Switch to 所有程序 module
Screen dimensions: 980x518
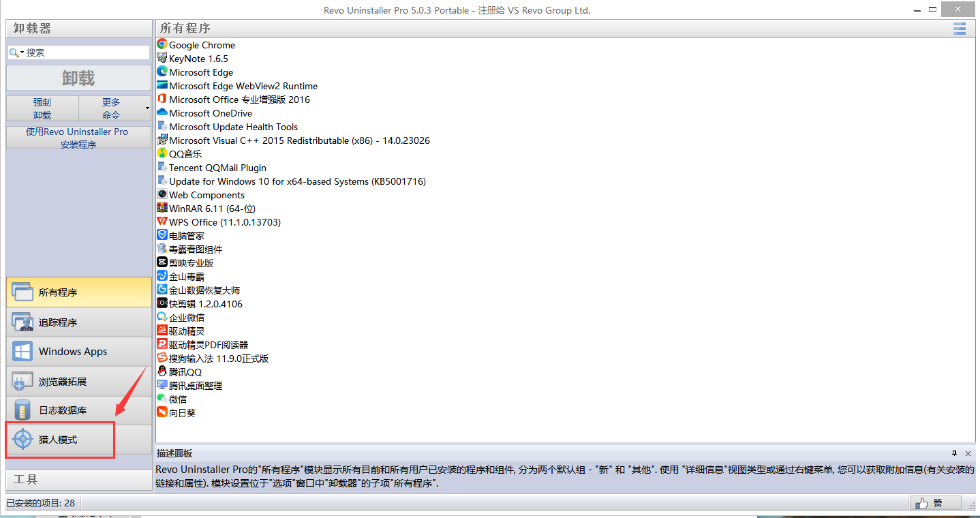[x=79, y=292]
